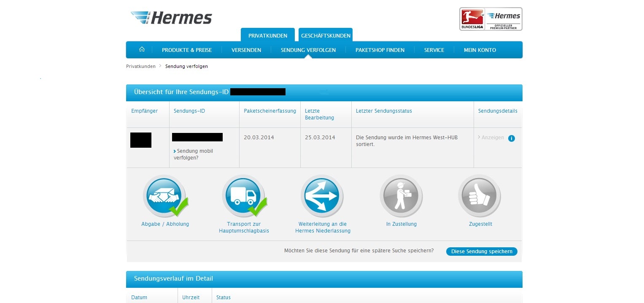
Task: Expand shipment details via Anzeigen link
Action: click(492, 138)
